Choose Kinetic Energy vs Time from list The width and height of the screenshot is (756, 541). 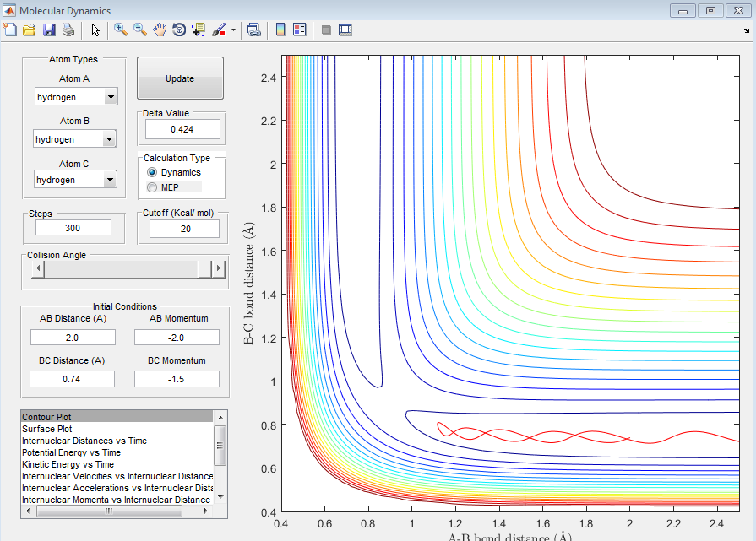click(x=68, y=464)
